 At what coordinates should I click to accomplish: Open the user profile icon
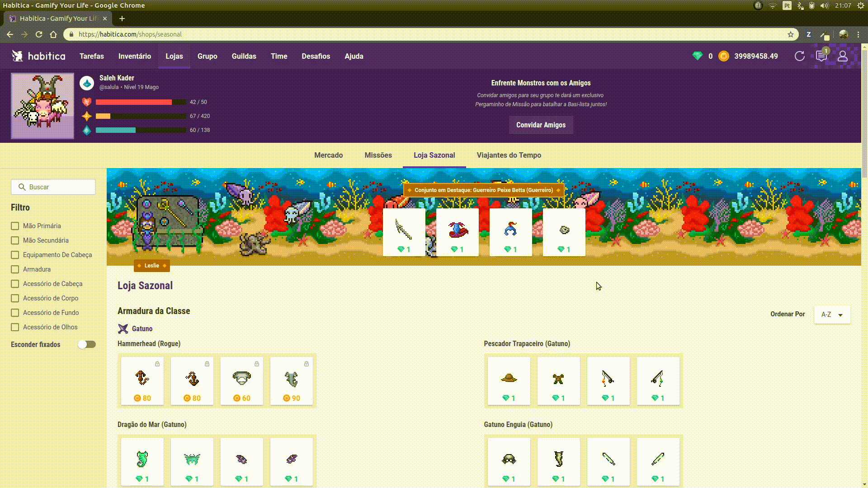pyautogui.click(x=843, y=56)
